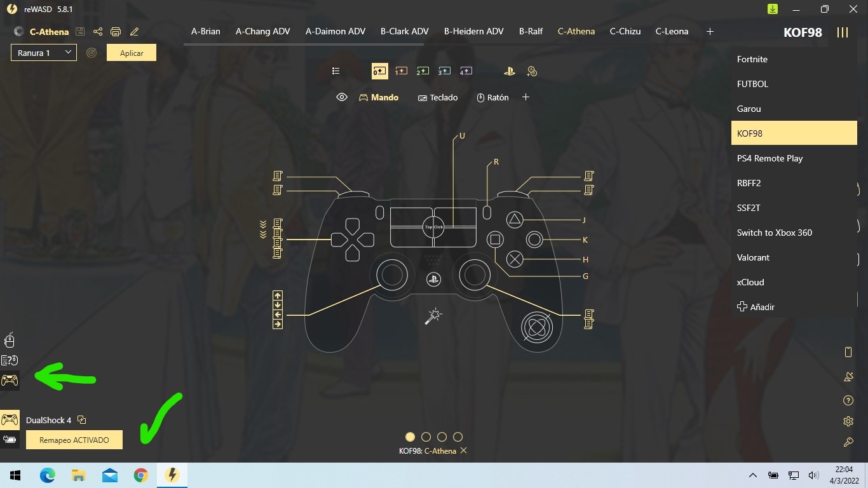Select the D-pad on the controller

352,240
